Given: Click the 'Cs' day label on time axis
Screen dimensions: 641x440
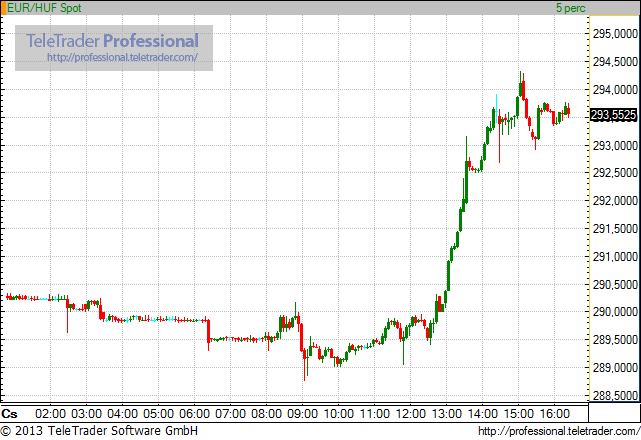Looking at the screenshot, I should pyautogui.click(x=9, y=413).
